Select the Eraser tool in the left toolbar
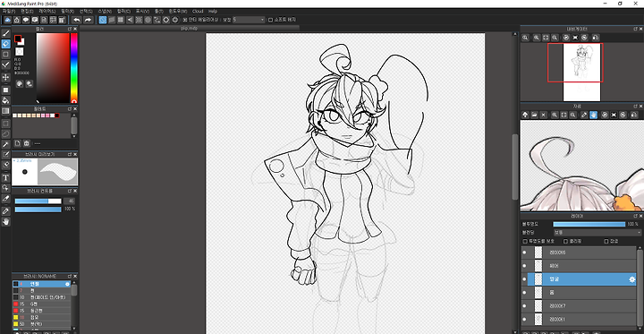 [x=5, y=44]
